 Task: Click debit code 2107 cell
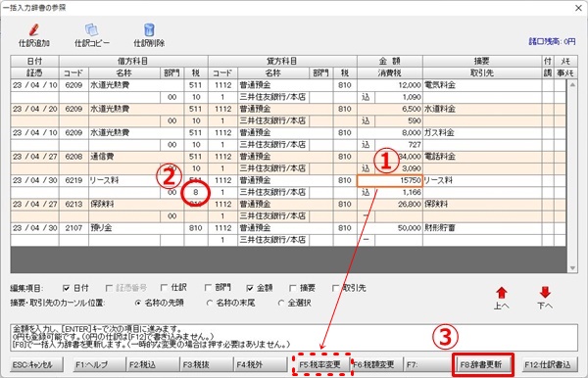coord(73,228)
